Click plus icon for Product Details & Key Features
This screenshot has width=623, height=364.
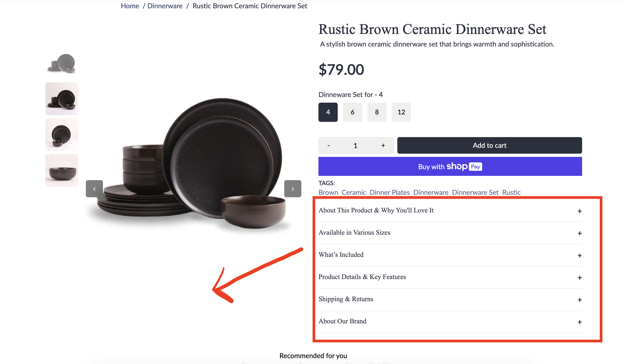(x=579, y=278)
